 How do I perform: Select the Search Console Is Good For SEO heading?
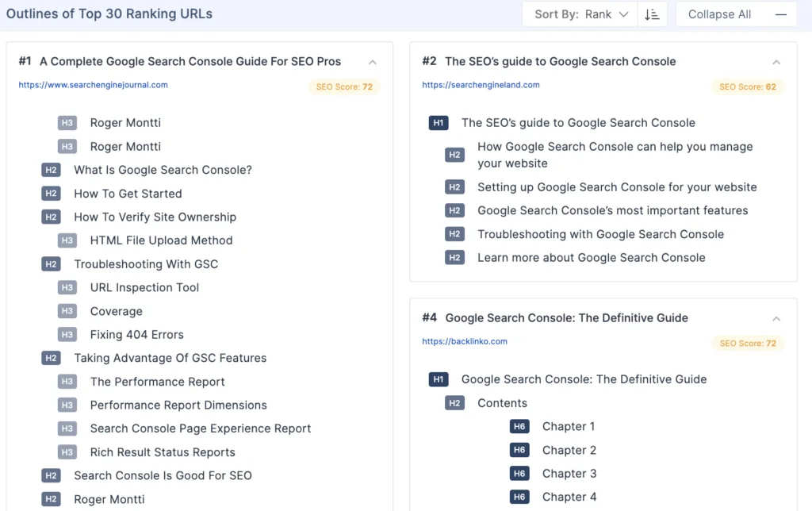tap(163, 476)
